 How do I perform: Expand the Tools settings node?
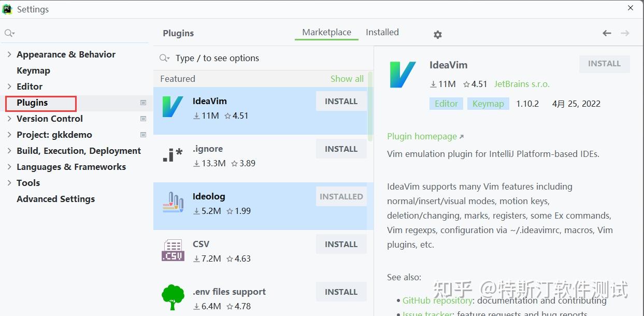click(9, 183)
